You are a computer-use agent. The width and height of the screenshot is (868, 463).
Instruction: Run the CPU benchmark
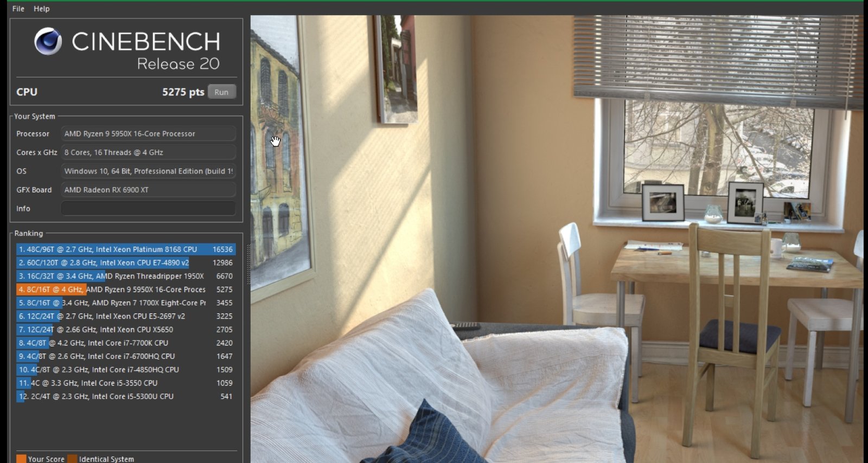(221, 92)
